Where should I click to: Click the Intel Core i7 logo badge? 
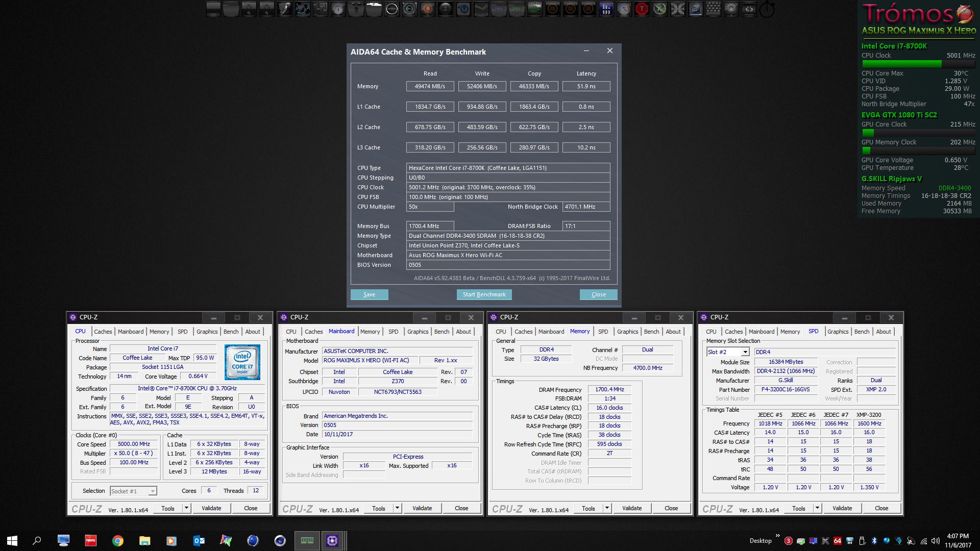242,362
